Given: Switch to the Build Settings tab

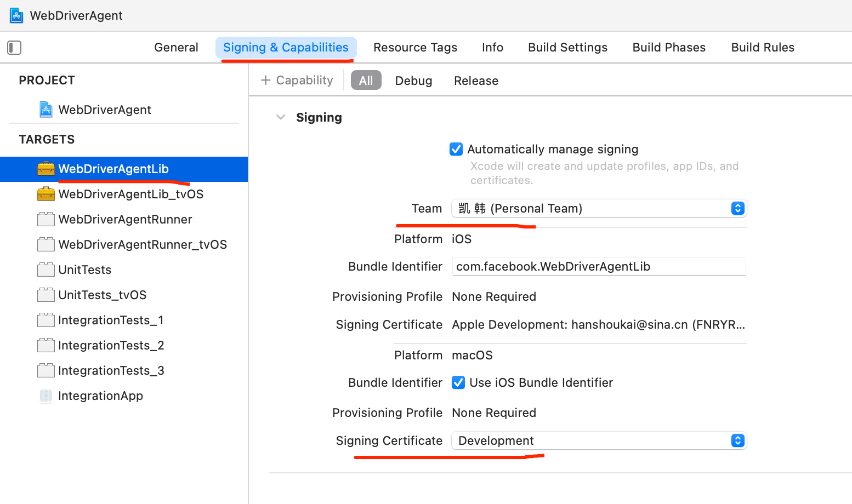Looking at the screenshot, I should pos(567,48).
